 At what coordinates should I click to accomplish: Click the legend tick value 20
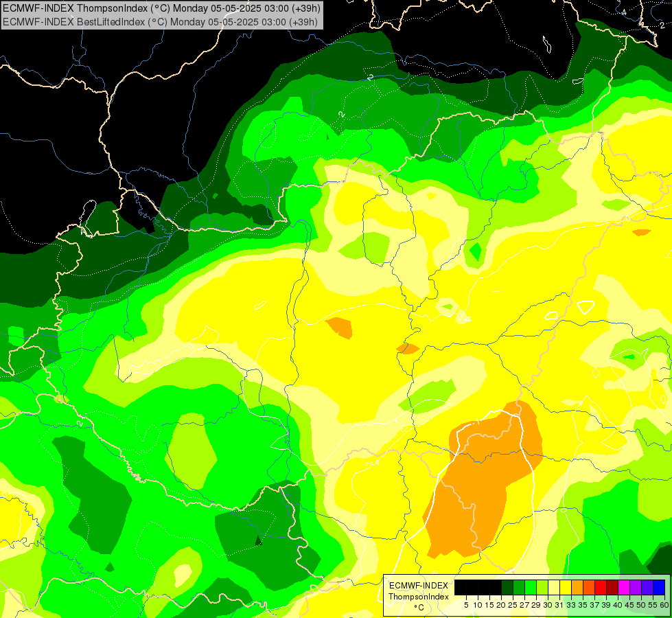[501, 605]
